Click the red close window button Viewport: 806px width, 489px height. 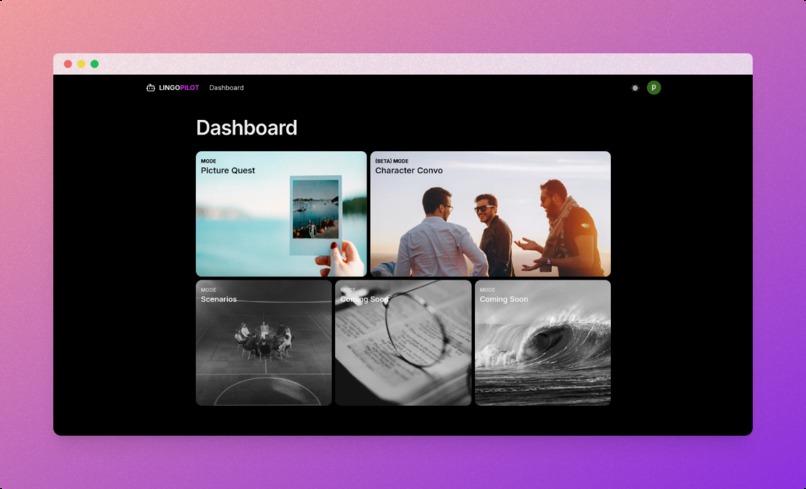pos(68,64)
